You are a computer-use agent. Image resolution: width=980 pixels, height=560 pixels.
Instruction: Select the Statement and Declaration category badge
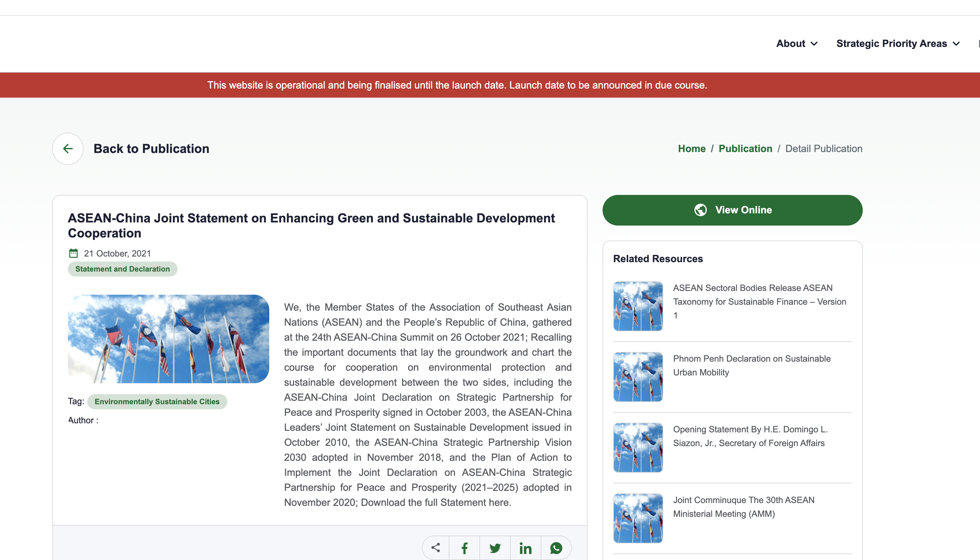tap(123, 269)
